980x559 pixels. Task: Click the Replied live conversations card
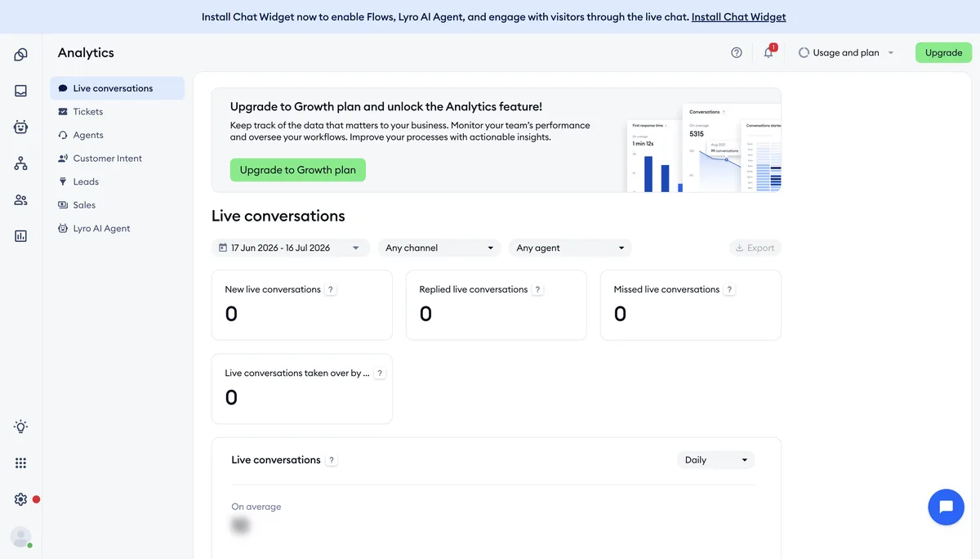click(497, 305)
